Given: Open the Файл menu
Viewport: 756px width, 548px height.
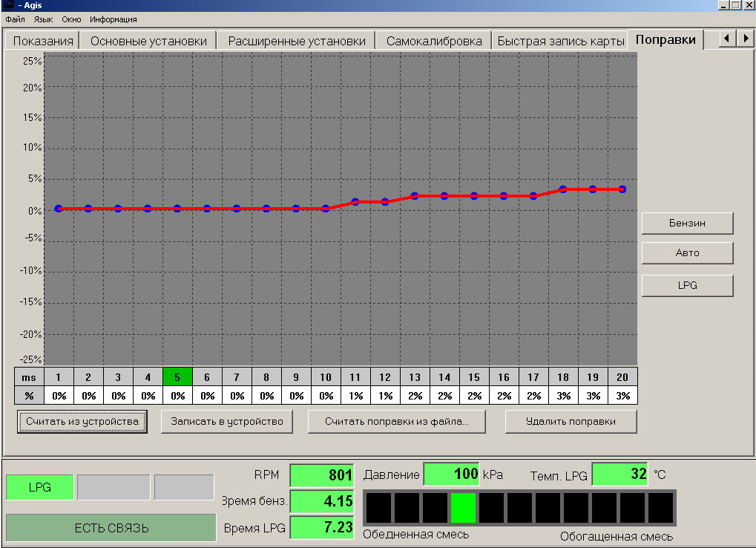Looking at the screenshot, I should pos(15,19).
